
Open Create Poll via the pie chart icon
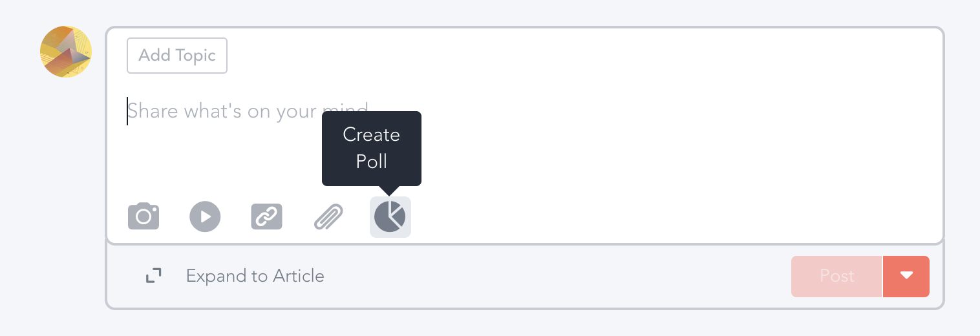click(390, 216)
